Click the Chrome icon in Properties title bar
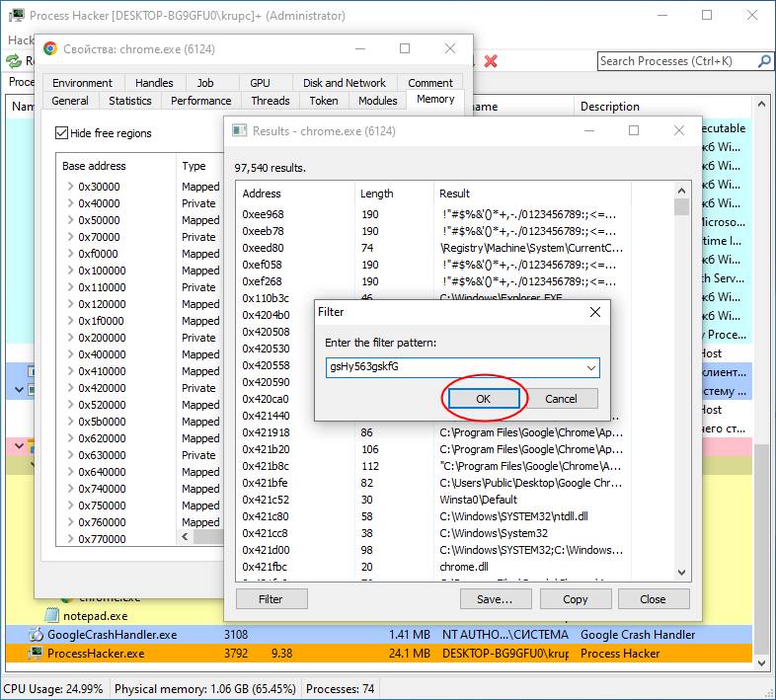This screenshot has width=776, height=700. [50, 48]
